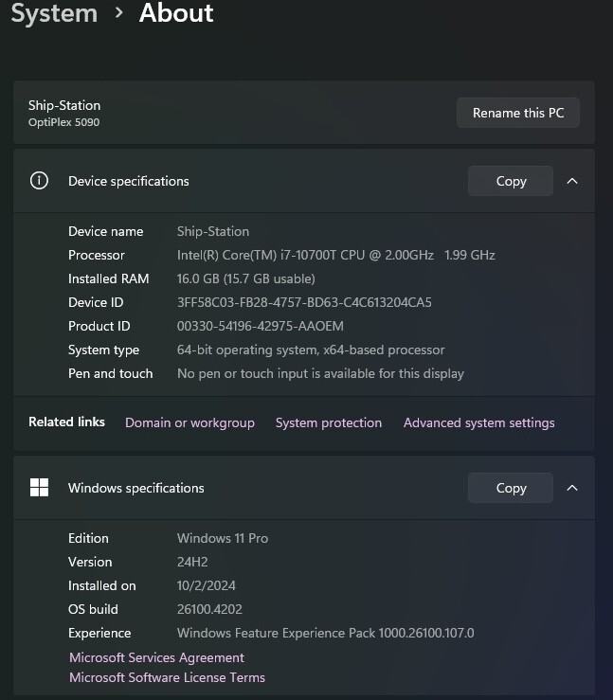Click the About breadcrumb title

[x=176, y=13]
